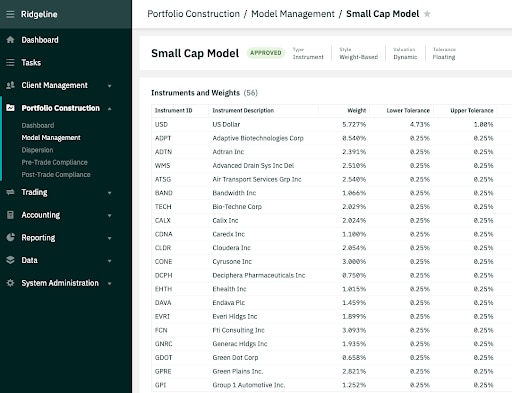512x393 pixels.
Task: Click the Model Management breadcrumb link
Action: tap(293, 14)
